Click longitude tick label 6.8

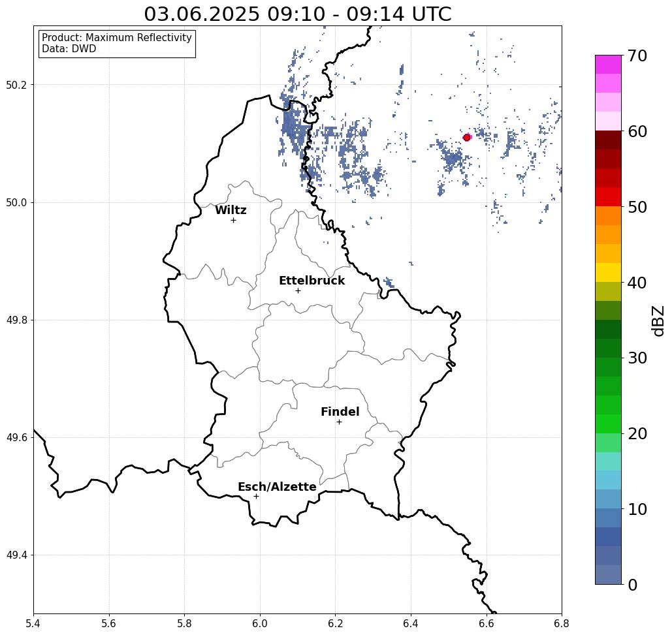click(x=562, y=623)
